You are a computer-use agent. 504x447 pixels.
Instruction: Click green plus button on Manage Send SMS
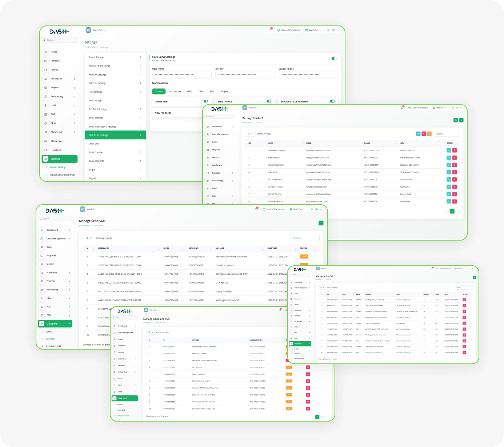tap(321, 223)
